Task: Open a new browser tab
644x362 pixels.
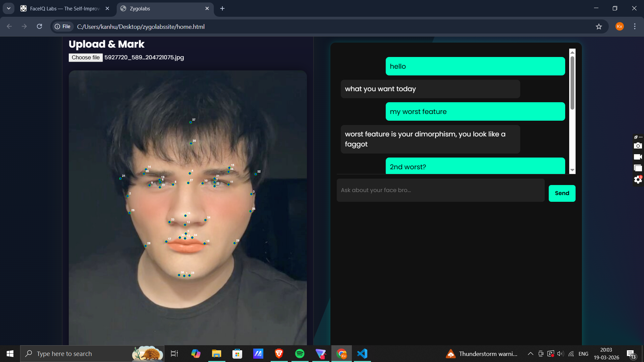Action: [222, 8]
